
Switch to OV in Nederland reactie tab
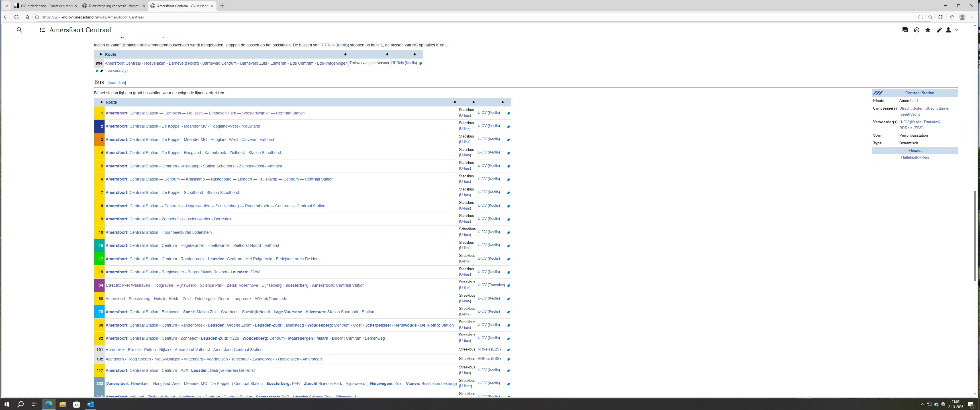[46, 6]
